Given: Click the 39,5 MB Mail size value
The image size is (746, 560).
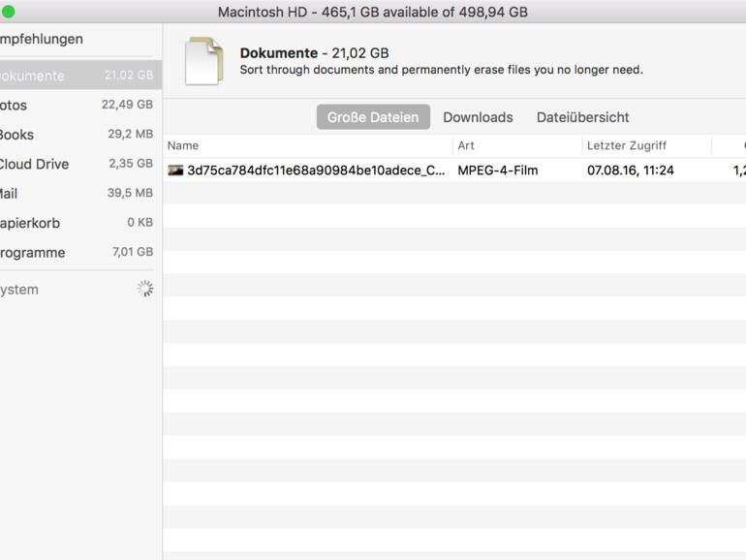Looking at the screenshot, I should [130, 193].
